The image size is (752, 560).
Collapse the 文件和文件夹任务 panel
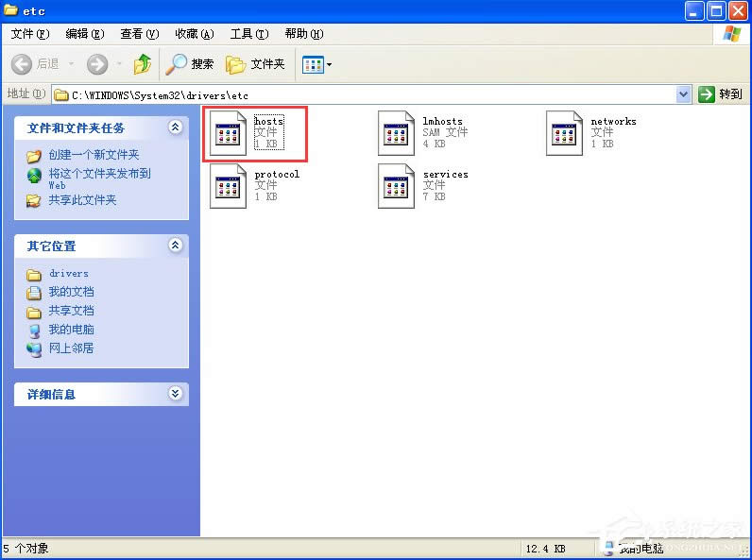pos(175,127)
